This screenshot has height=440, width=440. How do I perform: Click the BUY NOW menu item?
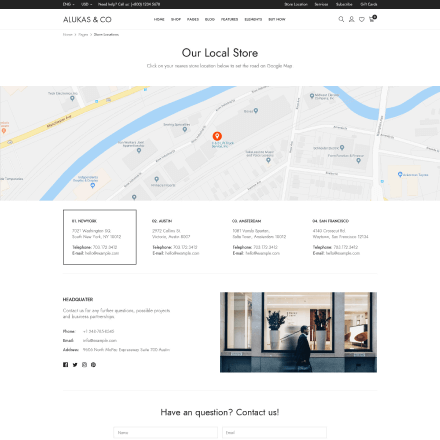277,19
